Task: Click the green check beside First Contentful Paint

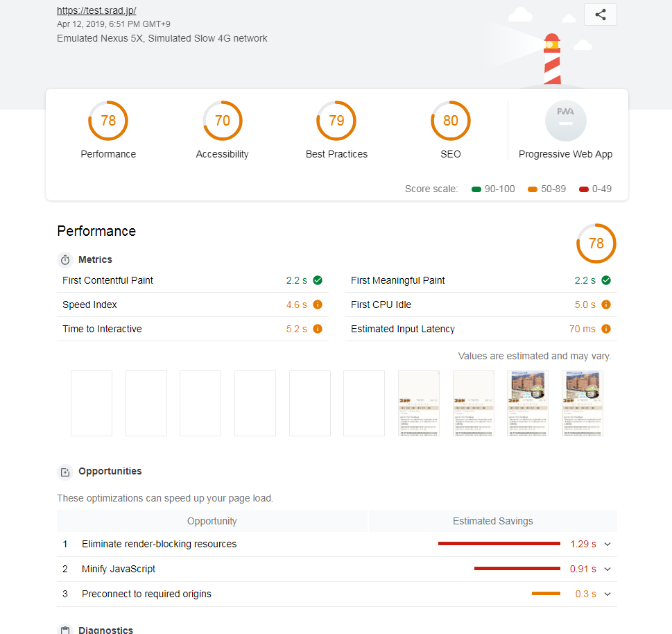Action: tap(317, 280)
